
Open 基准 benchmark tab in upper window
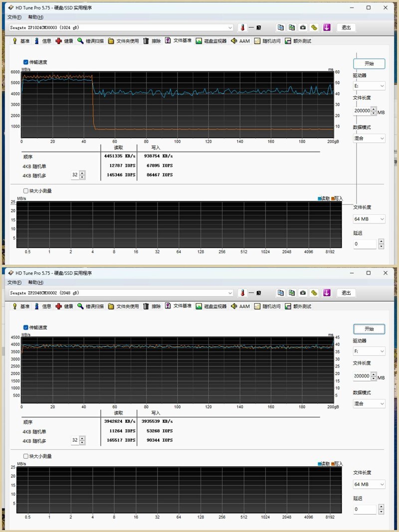21,41
